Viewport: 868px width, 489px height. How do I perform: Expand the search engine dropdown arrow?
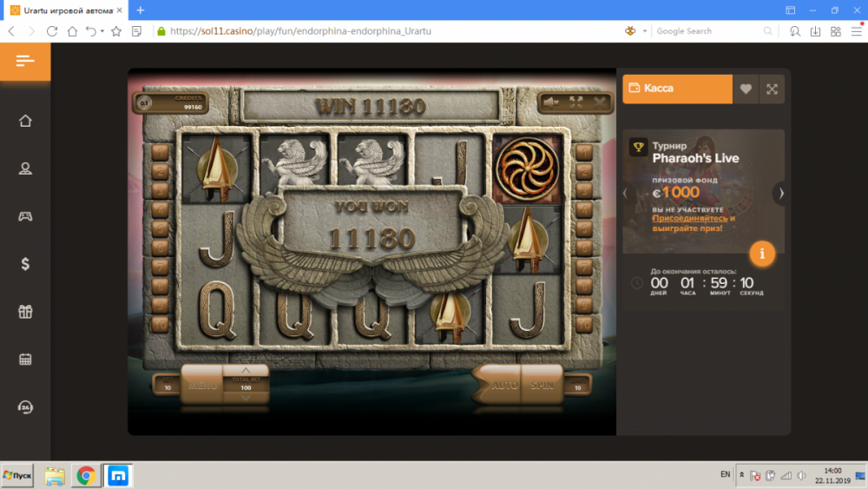(x=645, y=31)
